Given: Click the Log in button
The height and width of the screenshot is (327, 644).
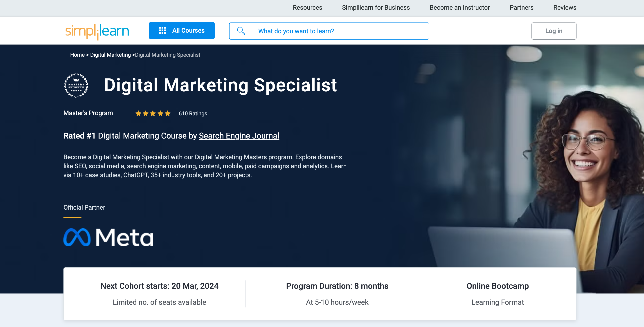Looking at the screenshot, I should click(x=554, y=31).
